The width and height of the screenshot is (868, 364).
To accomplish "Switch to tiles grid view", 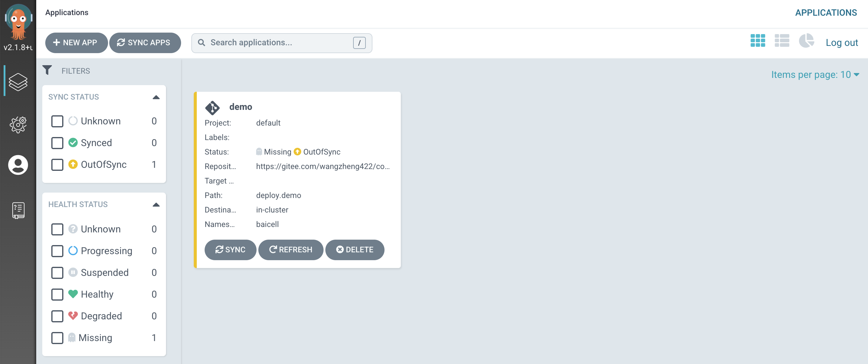I will [x=758, y=41].
